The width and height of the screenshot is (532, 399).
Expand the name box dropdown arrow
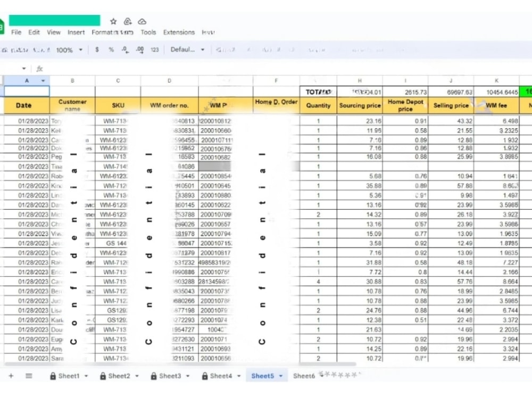click(x=24, y=69)
